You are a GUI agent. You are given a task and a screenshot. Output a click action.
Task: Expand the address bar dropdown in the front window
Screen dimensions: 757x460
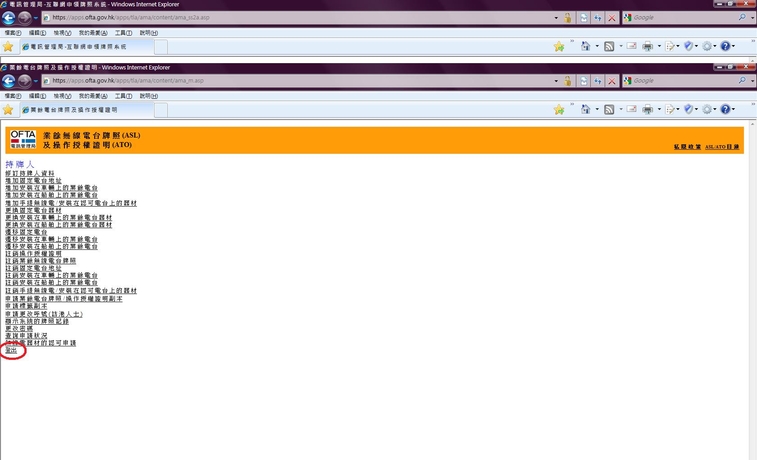[554, 80]
